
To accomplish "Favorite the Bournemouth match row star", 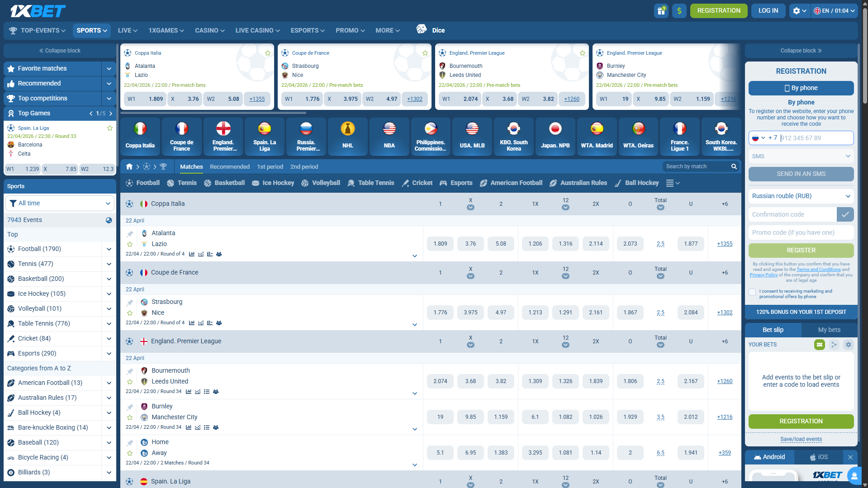I will [x=130, y=382].
